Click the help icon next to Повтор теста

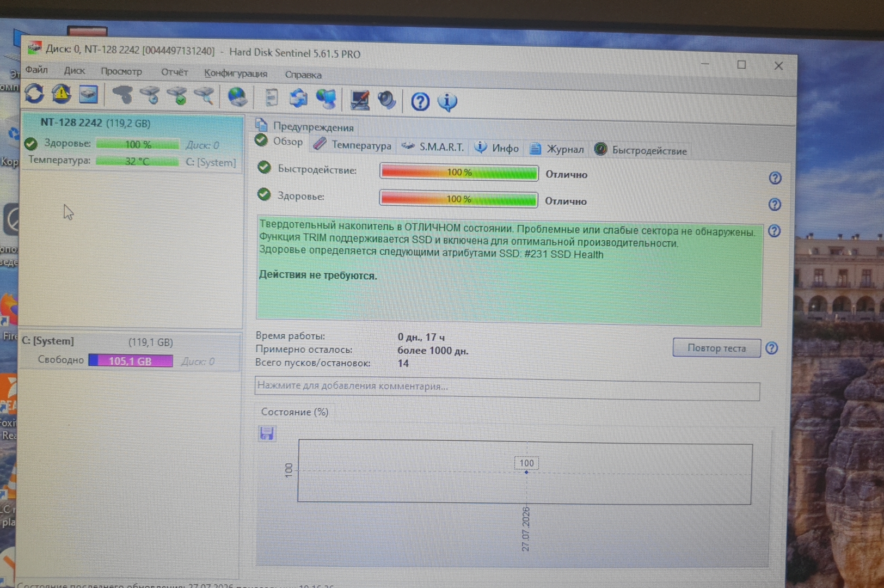tap(771, 348)
